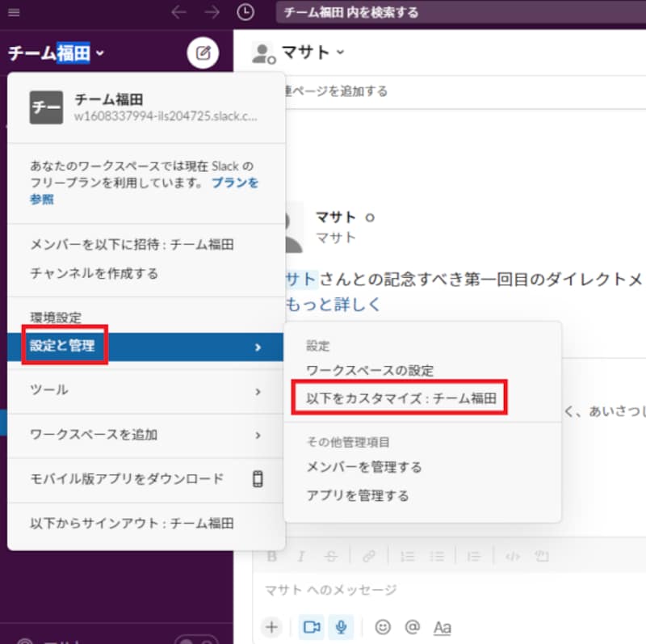The width and height of the screenshot is (646, 644).
Task: Open the emoji picker in composer
Action: [383, 626]
